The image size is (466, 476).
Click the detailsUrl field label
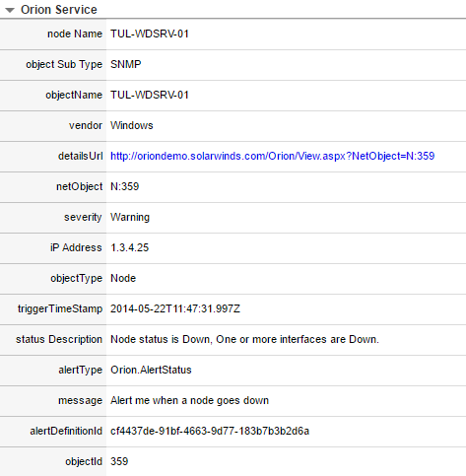[80, 156]
